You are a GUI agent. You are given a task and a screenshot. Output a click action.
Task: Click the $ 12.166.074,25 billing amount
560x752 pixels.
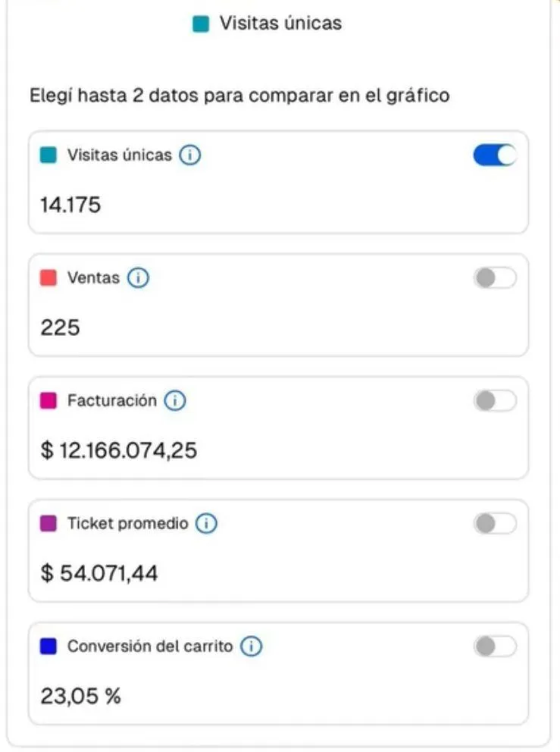(118, 451)
